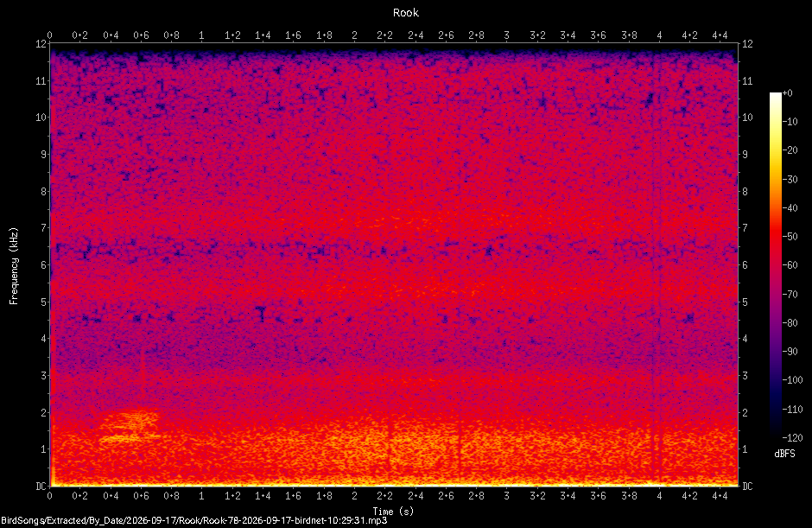Click the '7' label on the right frequency axis
The width and height of the screenshot is (812, 528).
(x=745, y=228)
